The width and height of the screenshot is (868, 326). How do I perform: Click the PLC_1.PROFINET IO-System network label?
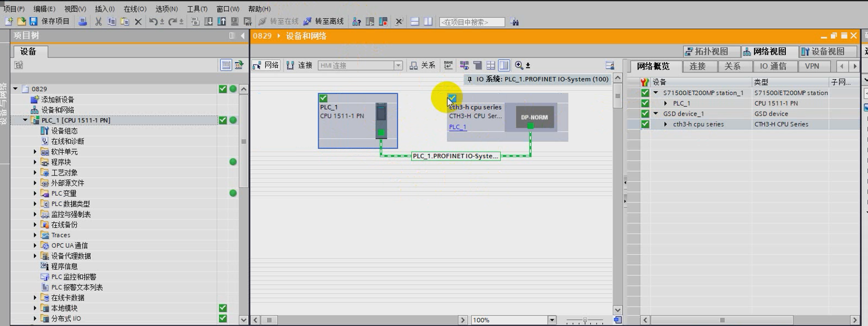click(x=456, y=156)
